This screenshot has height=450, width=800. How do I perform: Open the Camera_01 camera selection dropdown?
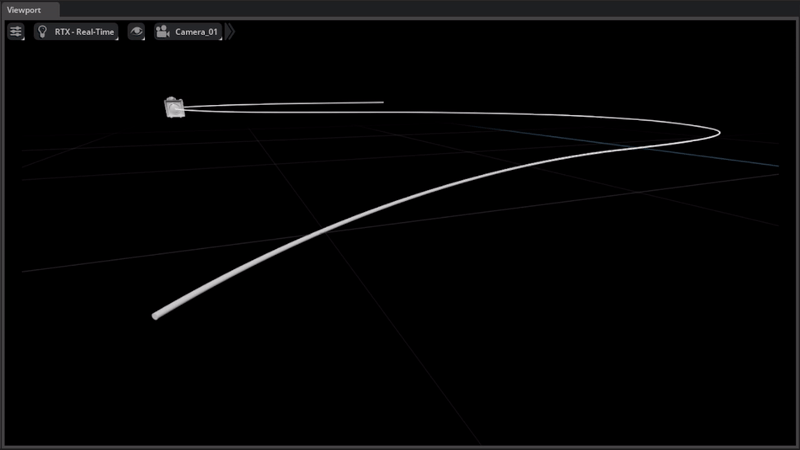click(196, 32)
